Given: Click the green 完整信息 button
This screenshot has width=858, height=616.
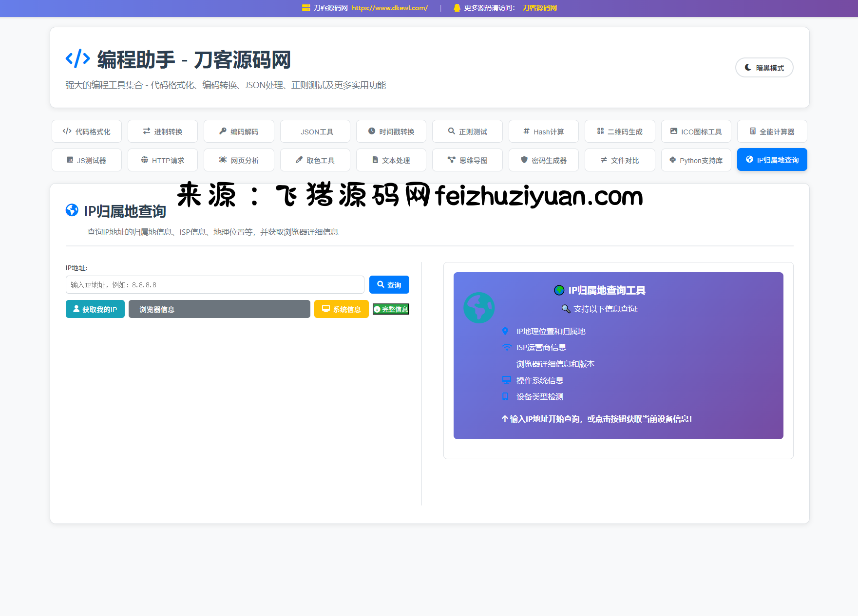Looking at the screenshot, I should [x=391, y=309].
